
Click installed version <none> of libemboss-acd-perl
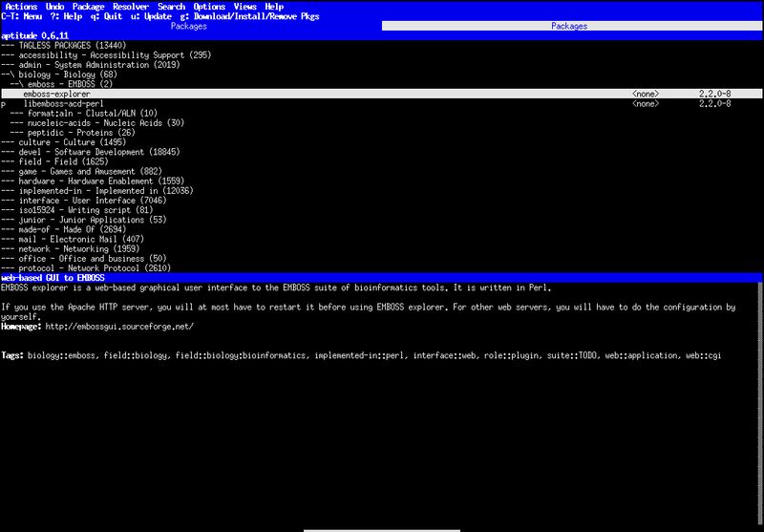[x=646, y=103]
